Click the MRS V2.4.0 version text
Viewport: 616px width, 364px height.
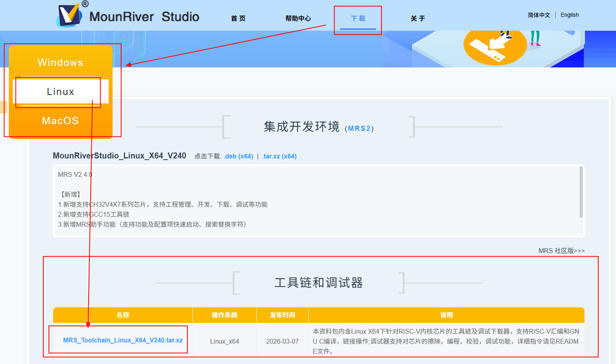[x=75, y=174]
